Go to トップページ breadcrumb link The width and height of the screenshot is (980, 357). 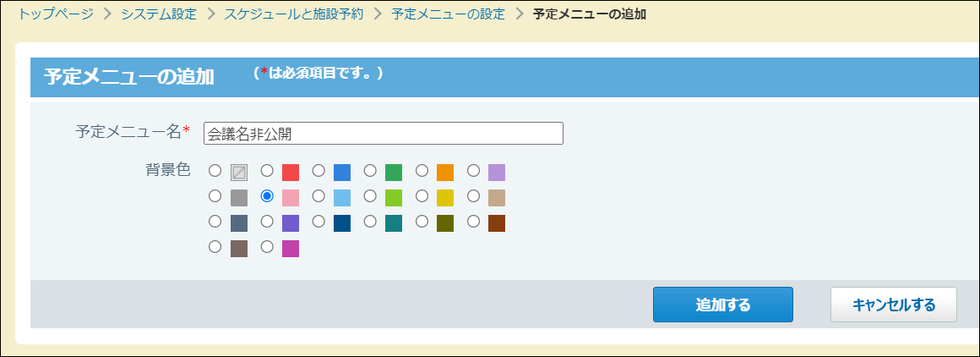click(55, 15)
